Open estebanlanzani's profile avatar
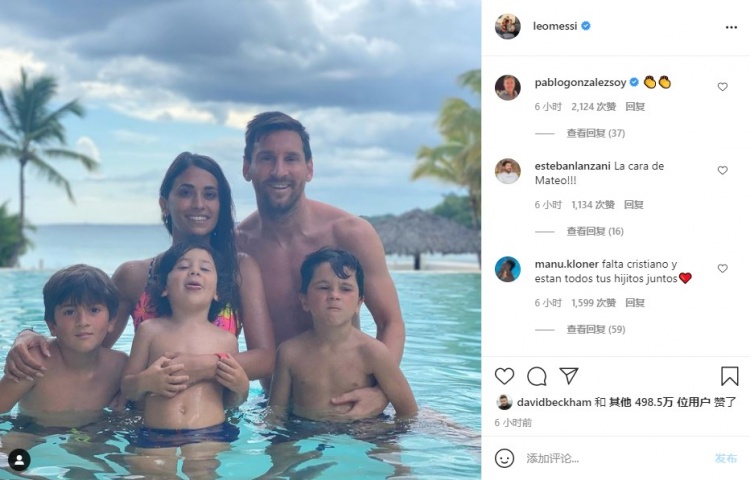 click(507, 171)
